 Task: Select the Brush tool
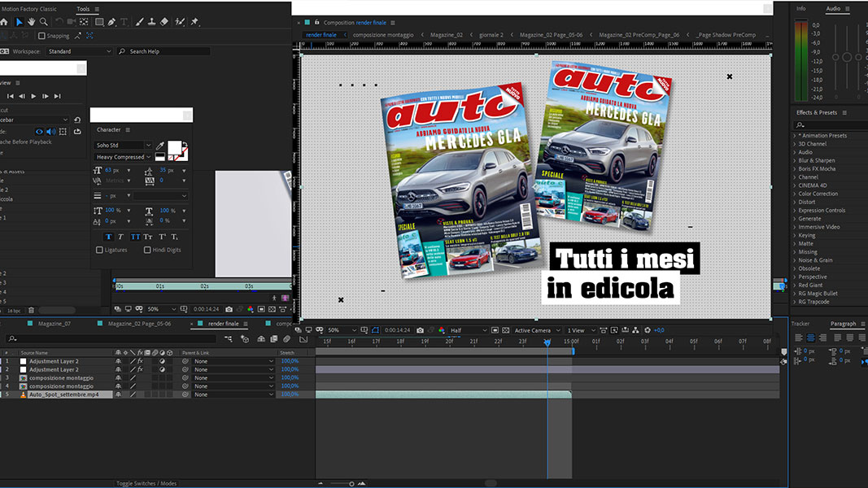(x=139, y=22)
